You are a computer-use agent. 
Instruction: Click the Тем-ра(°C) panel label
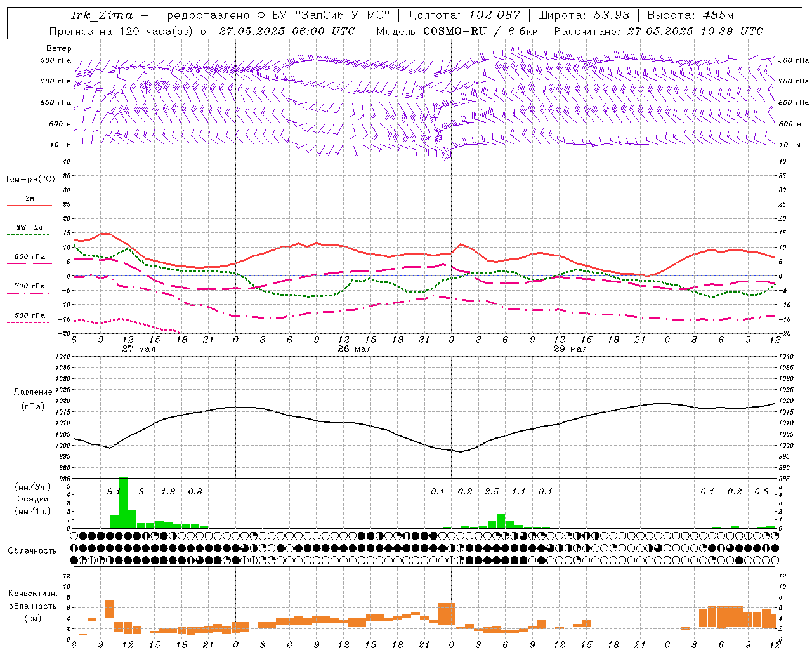click(30, 180)
